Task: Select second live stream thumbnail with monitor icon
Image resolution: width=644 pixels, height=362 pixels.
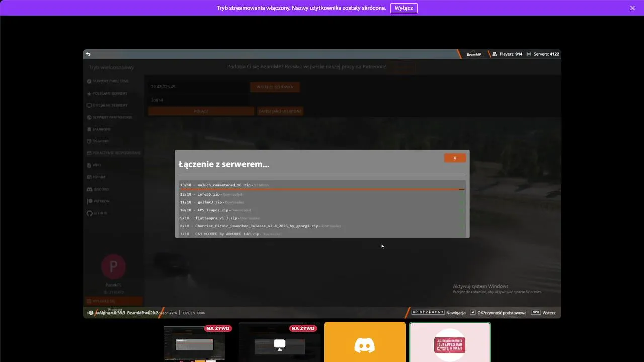Action: coord(280,342)
